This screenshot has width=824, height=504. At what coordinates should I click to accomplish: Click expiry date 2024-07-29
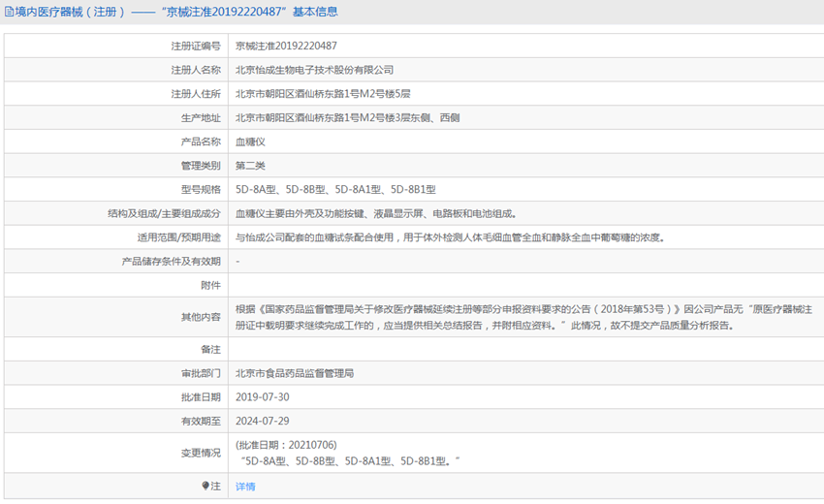263,421
